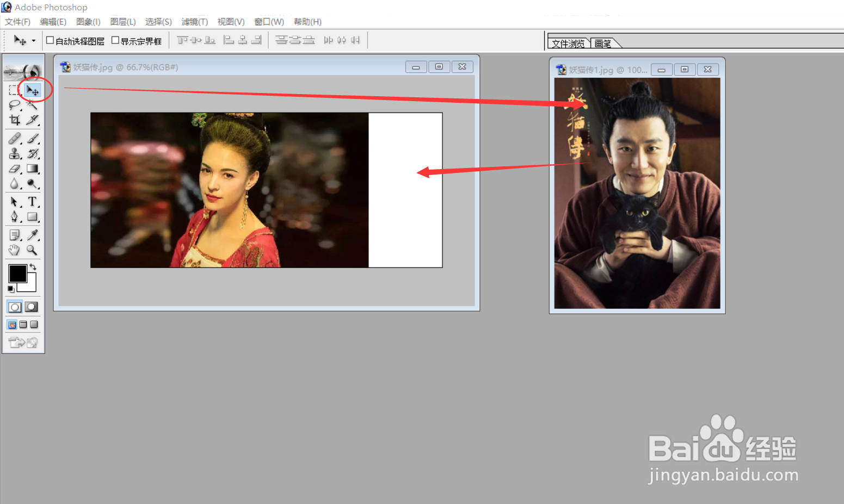Select the Notes tool
This screenshot has width=844, height=504.
click(x=14, y=235)
